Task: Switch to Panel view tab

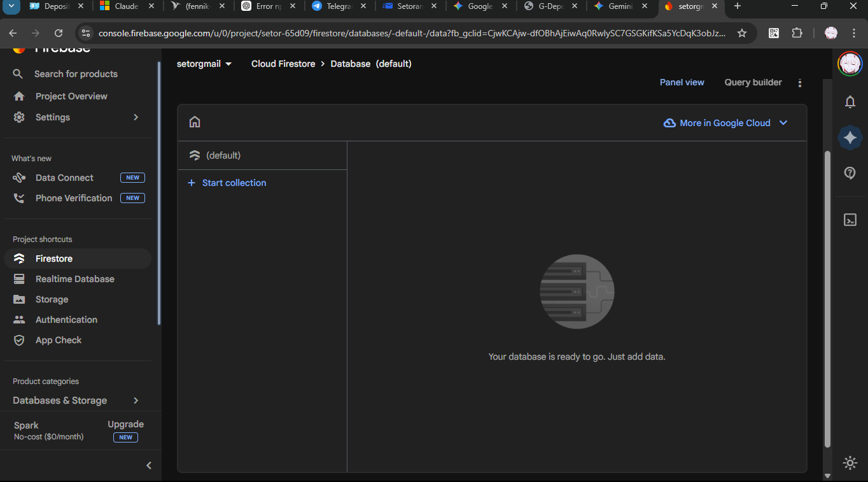Action: click(682, 82)
